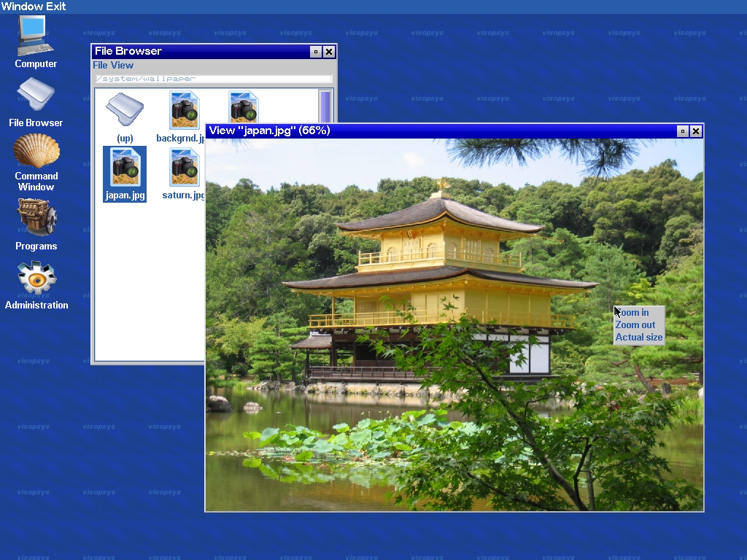Screen dimensions: 747x560
Task: Select the saturn.jpg file icon
Action: [185, 174]
